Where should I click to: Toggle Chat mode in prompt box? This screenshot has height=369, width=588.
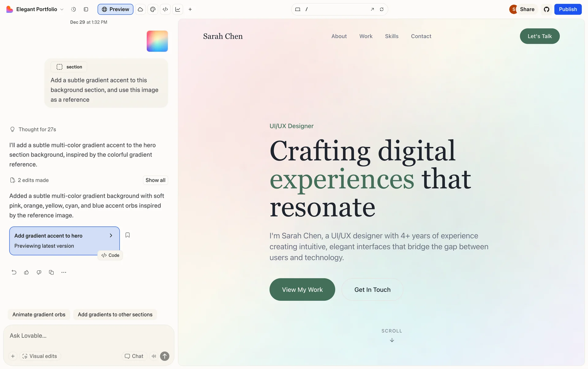point(134,356)
